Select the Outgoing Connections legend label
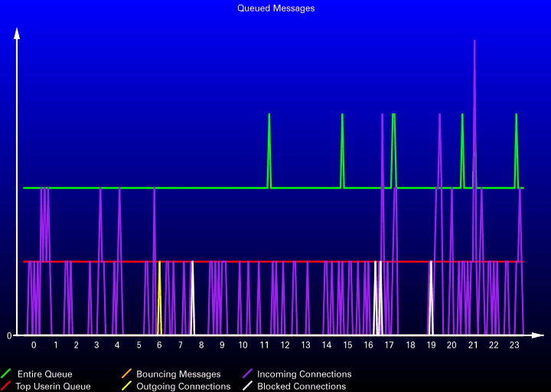Viewport: 551px width, 392px height. [x=183, y=387]
